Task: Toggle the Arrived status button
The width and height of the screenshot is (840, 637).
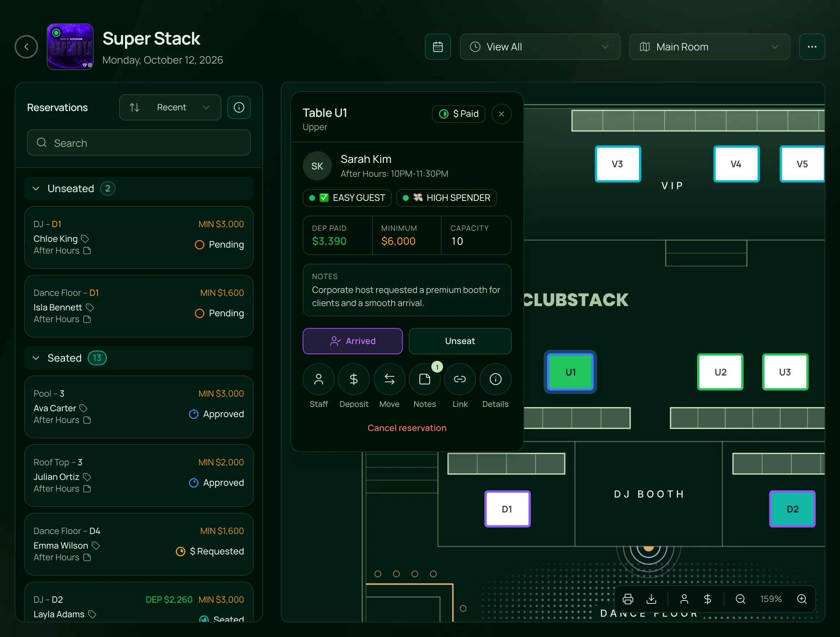Action: pyautogui.click(x=352, y=341)
